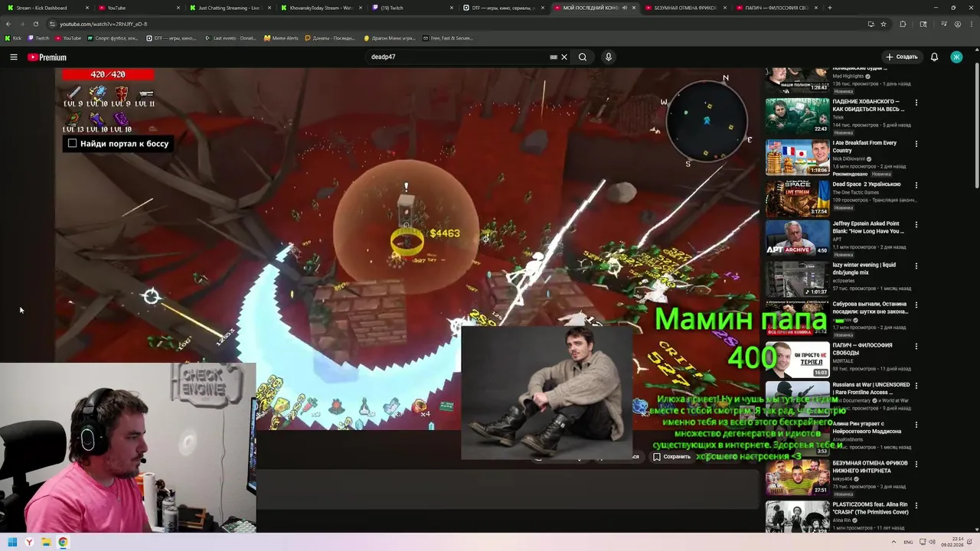Screen dimensions: 980x551
Task: Start voice search with microphone icon
Action: tap(609, 57)
